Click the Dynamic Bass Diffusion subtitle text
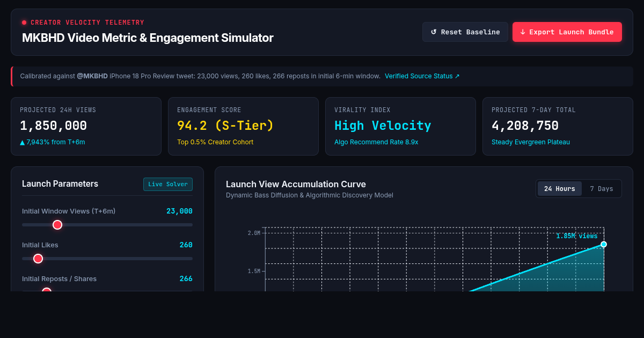This screenshot has height=338, width=644. click(x=310, y=195)
